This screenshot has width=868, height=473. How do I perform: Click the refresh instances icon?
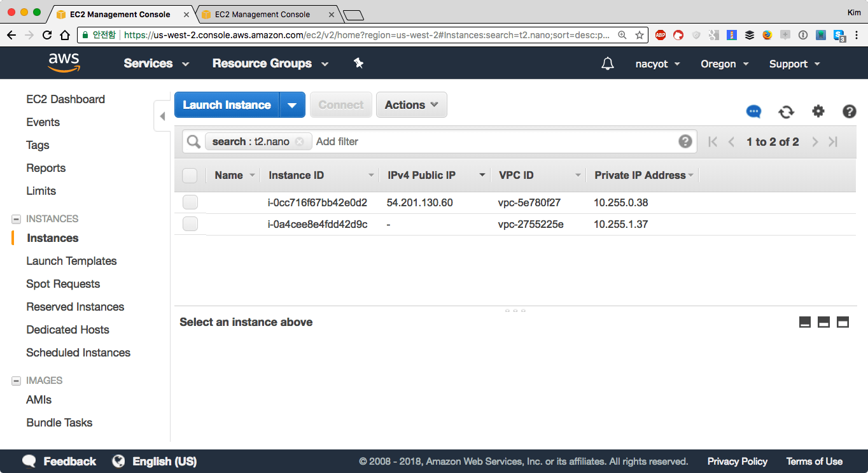786,112
